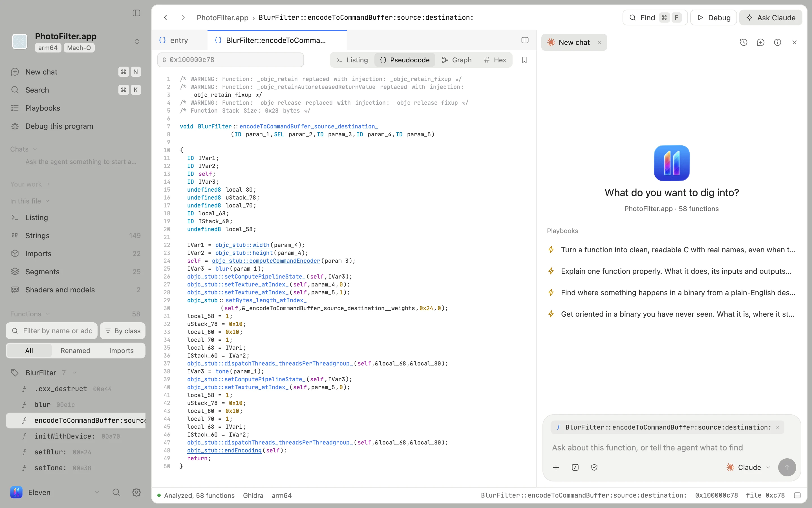This screenshot has width=812, height=508.
Task: Click the split editor view icon
Action: (525, 40)
